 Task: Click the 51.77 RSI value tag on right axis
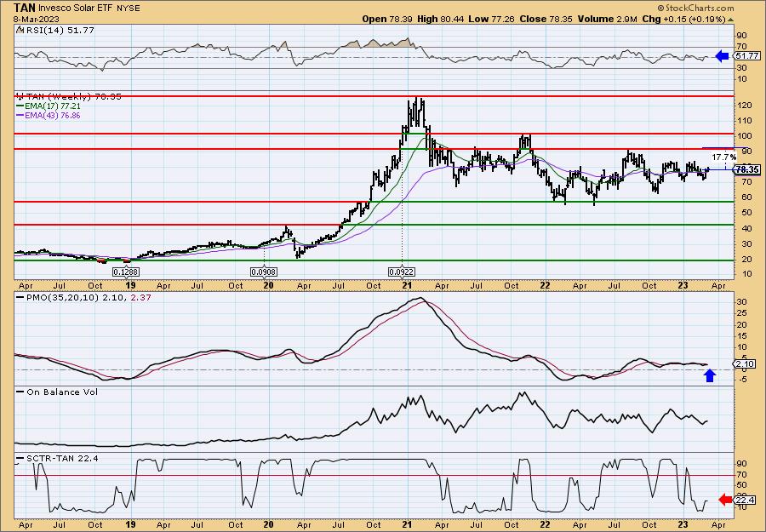[747, 56]
